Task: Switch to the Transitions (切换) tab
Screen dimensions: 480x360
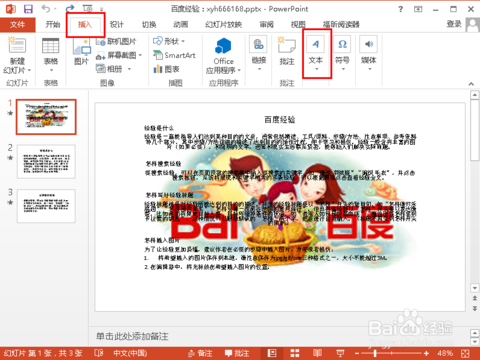Action: pyautogui.click(x=149, y=24)
